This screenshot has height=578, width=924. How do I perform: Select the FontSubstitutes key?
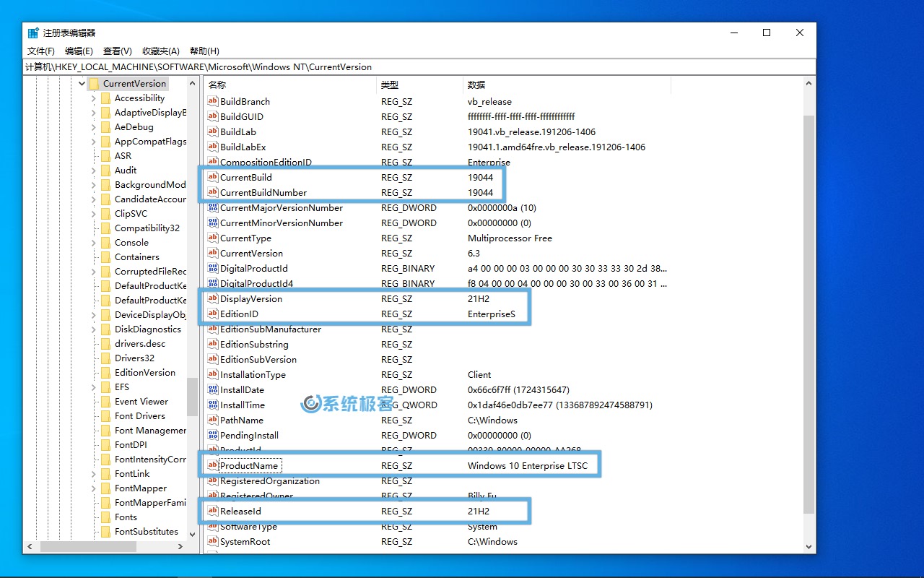[147, 532]
